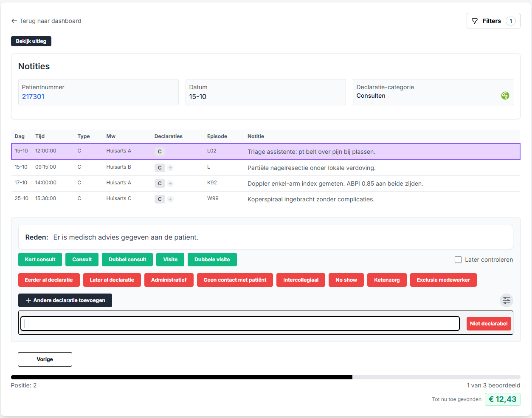Open the Filters panel
532x418 pixels.
tap(493, 20)
